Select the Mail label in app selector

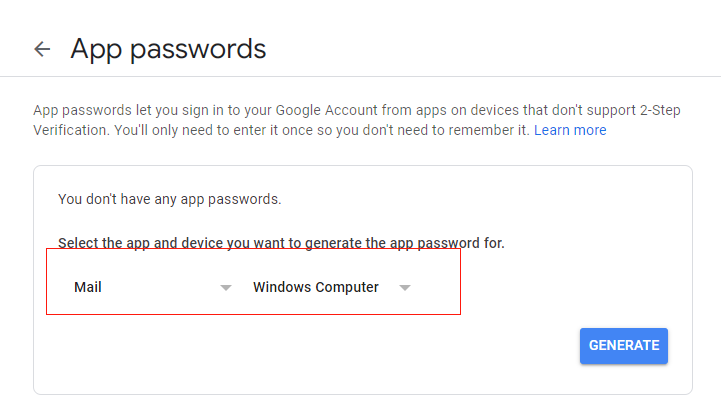pyautogui.click(x=88, y=287)
